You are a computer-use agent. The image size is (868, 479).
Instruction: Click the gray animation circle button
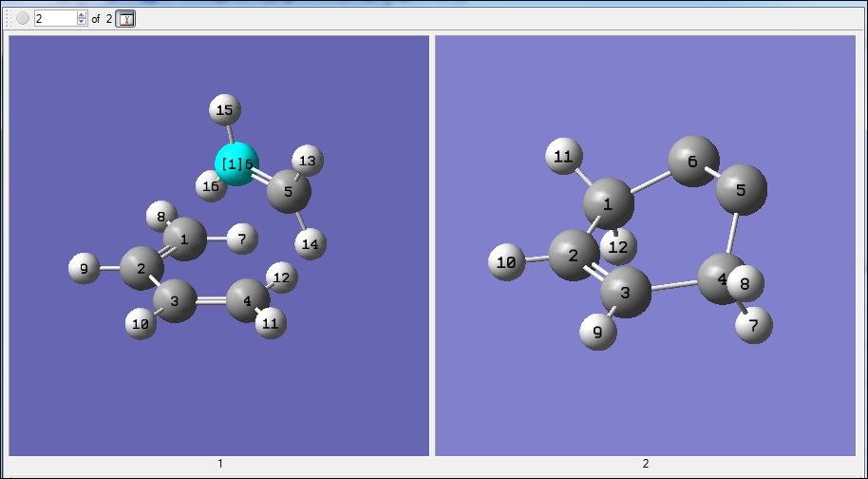(x=23, y=19)
